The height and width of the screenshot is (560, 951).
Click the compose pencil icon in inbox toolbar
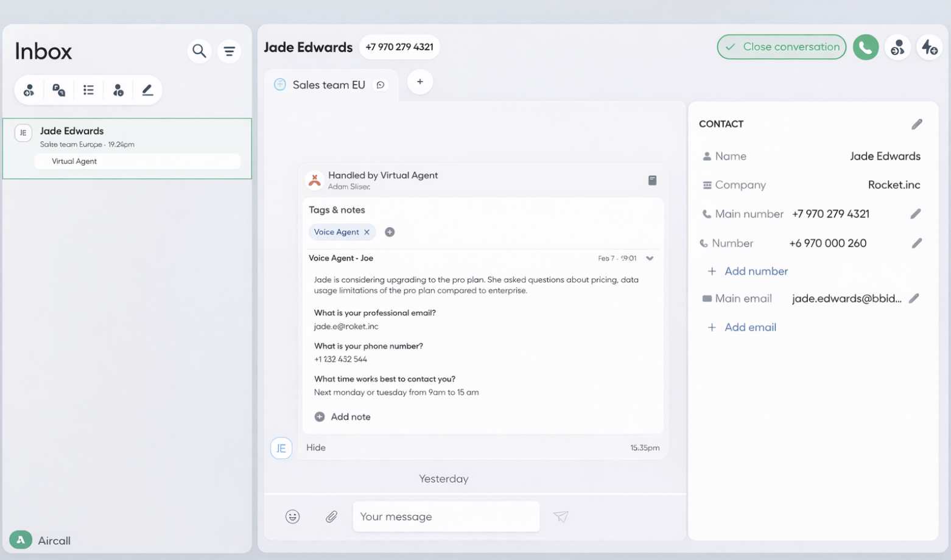(147, 90)
